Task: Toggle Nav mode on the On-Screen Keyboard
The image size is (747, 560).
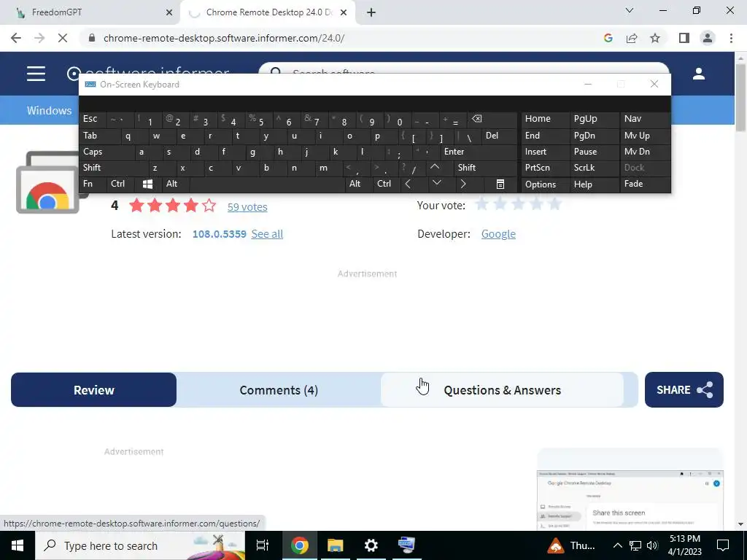Action: [645, 119]
